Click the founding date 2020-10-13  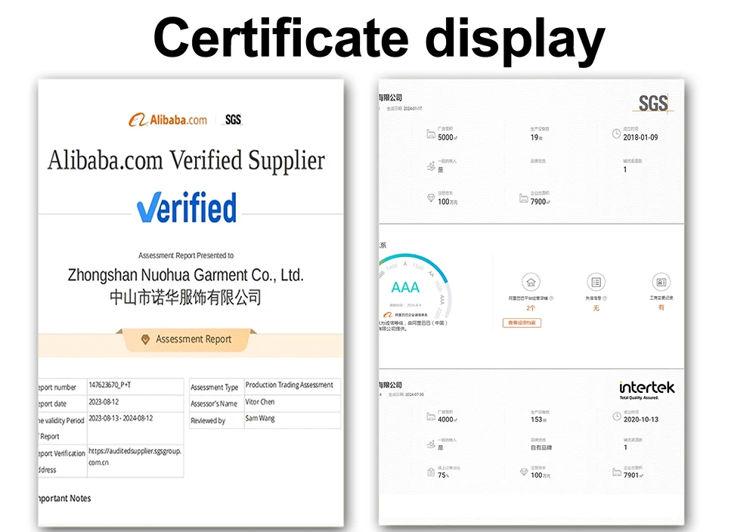[641, 419]
